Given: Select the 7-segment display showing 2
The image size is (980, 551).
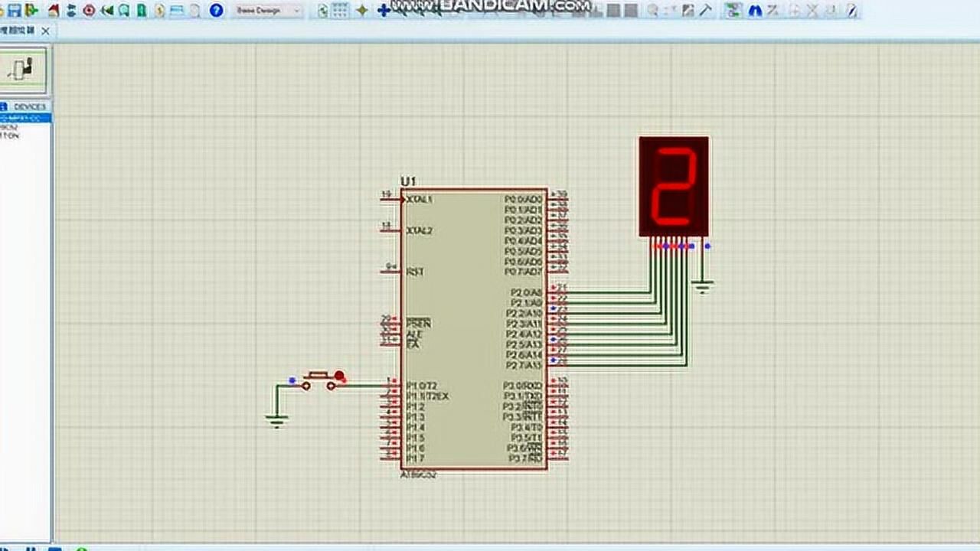Looking at the screenshot, I should (674, 186).
